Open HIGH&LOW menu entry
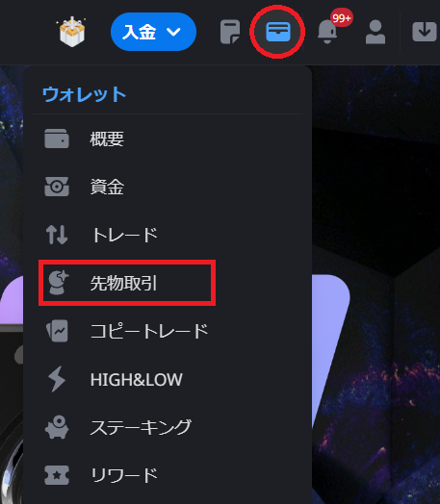The height and width of the screenshot is (504, 440). click(168, 379)
